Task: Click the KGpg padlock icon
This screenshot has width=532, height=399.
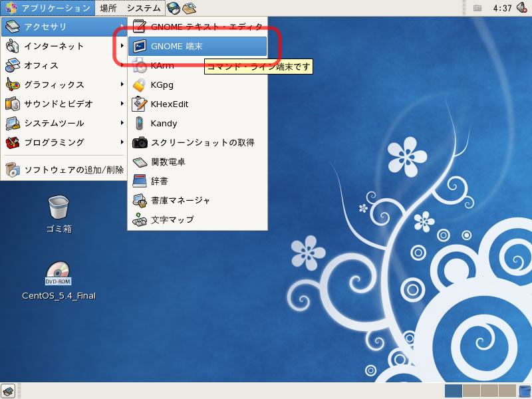Action: tap(139, 85)
